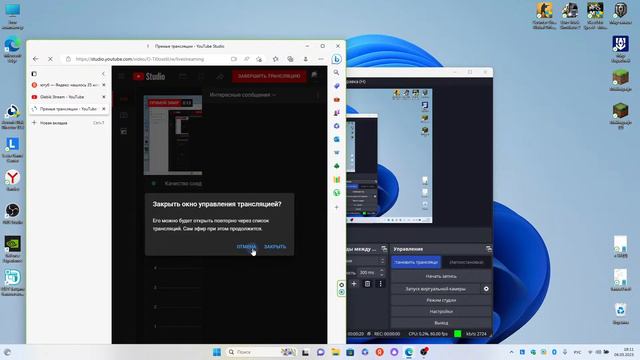
Task: Show hidden system tray icons
Action: [511, 352]
